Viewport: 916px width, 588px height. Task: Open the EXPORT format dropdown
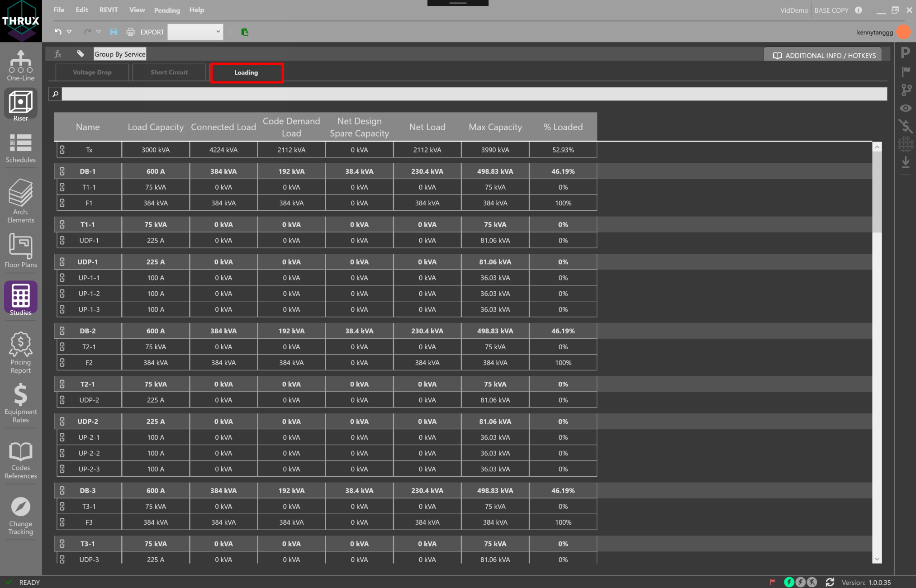coord(195,32)
